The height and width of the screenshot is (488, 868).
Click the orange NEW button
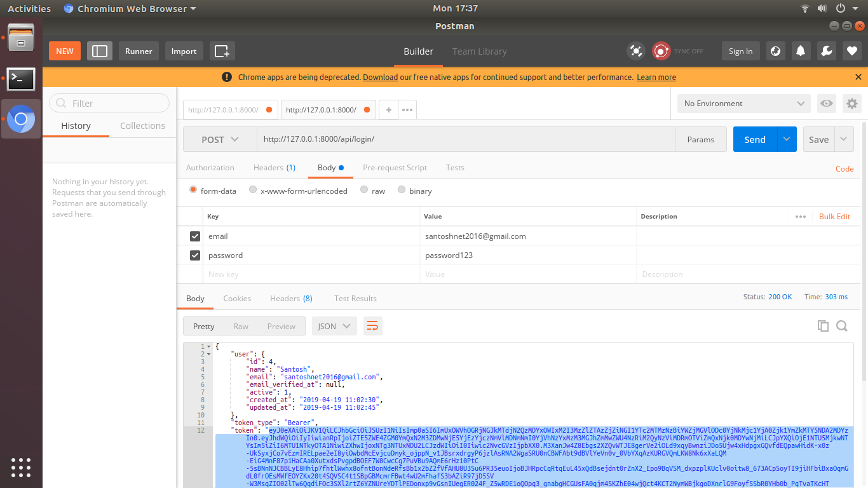click(x=65, y=51)
